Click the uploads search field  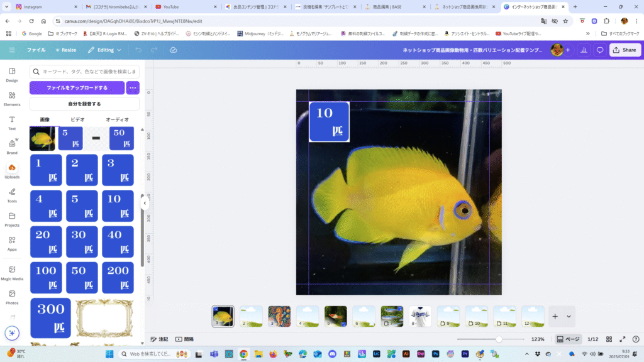84,72
